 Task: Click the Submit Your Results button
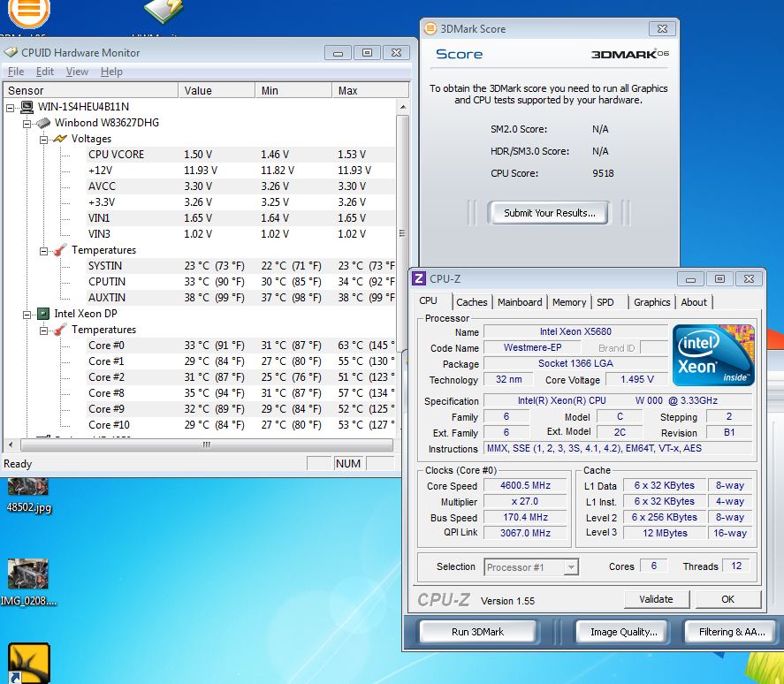(x=549, y=213)
